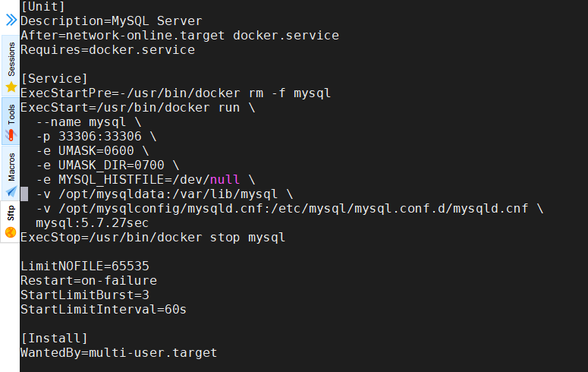The height and width of the screenshot is (372, 588).
Task: Click the terminal cursor block
Action: click(24, 194)
